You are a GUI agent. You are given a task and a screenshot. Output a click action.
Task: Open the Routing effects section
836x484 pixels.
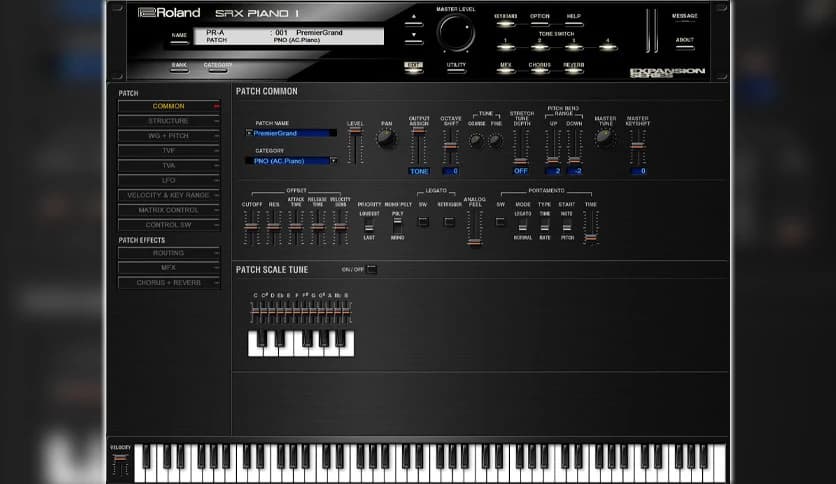(169, 253)
